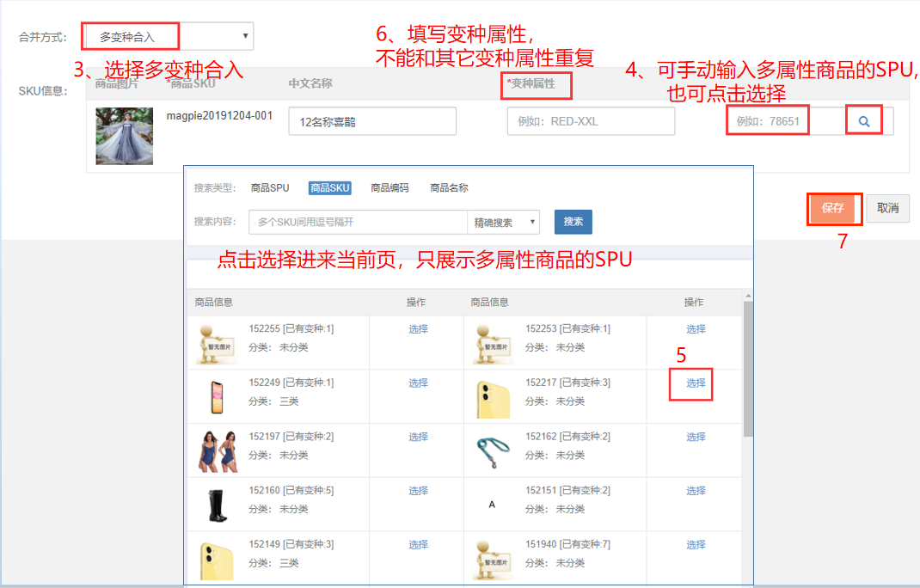Click the black boots thumbnail of 152160

coord(218,505)
